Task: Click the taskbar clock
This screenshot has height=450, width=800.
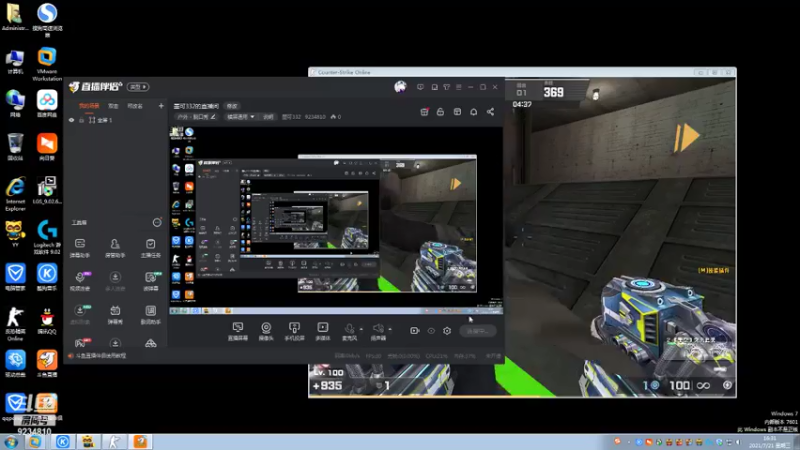Action: click(x=769, y=442)
